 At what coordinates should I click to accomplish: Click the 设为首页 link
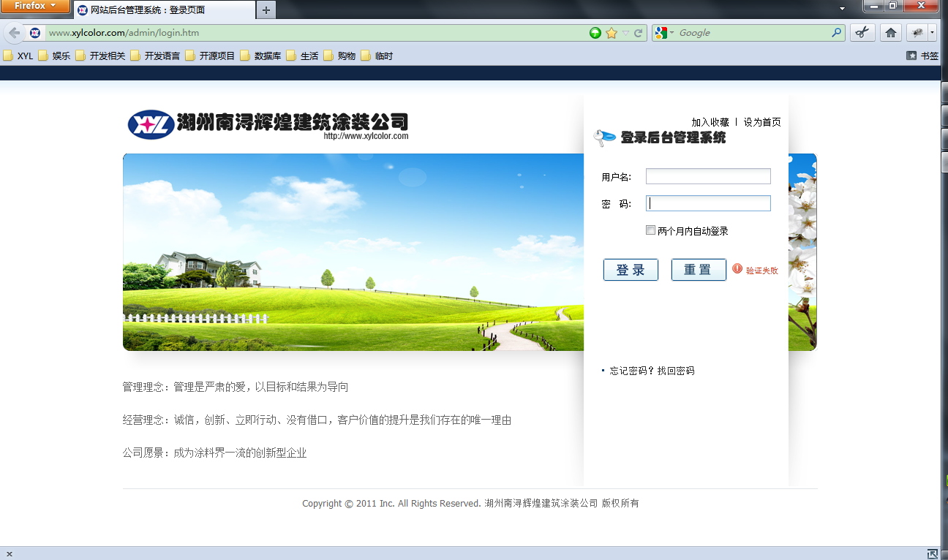(x=762, y=122)
